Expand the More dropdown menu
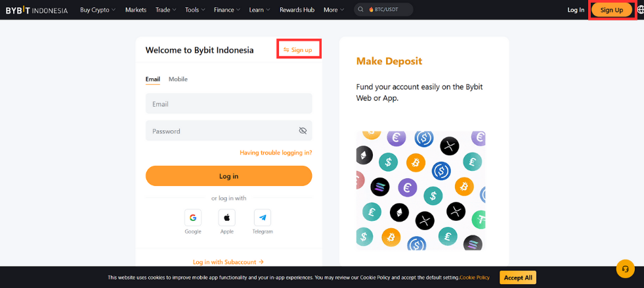Image resolution: width=644 pixels, height=288 pixels. pyautogui.click(x=334, y=10)
